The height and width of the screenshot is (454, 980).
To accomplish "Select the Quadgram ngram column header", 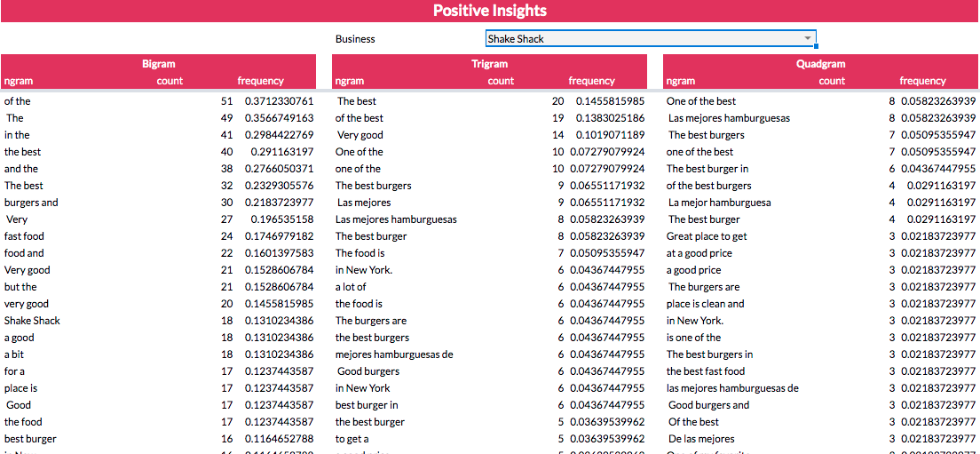I will click(x=681, y=81).
